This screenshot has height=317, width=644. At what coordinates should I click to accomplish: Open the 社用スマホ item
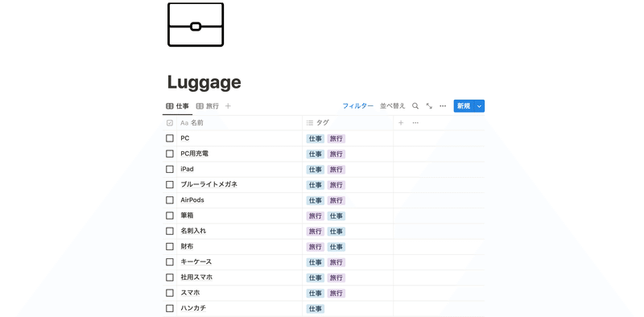tap(196, 278)
